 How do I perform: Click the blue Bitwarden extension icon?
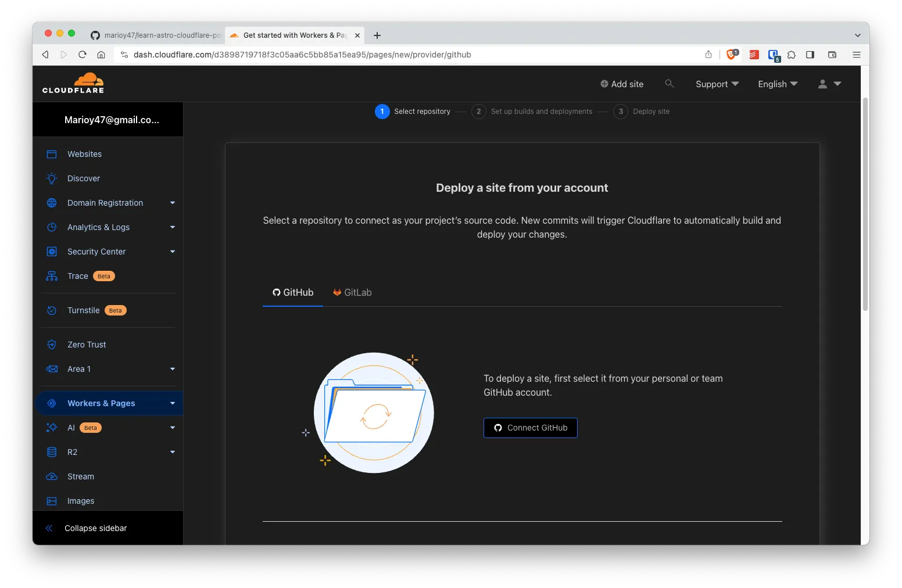pos(774,56)
